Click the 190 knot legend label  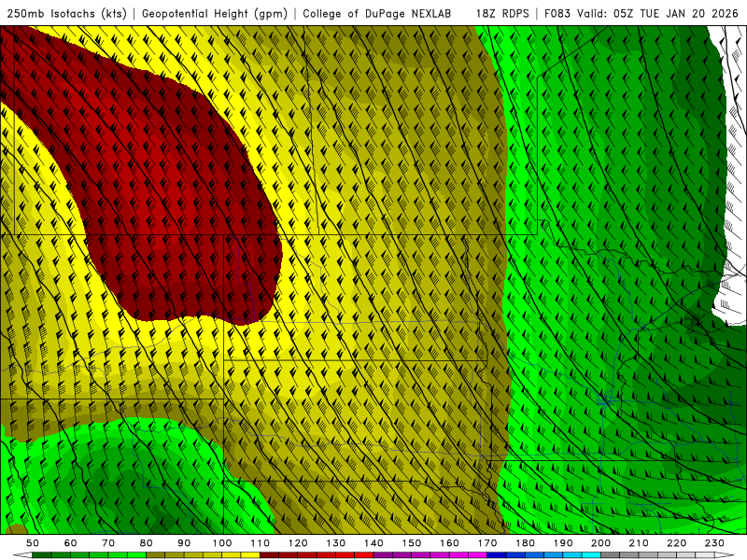click(563, 543)
